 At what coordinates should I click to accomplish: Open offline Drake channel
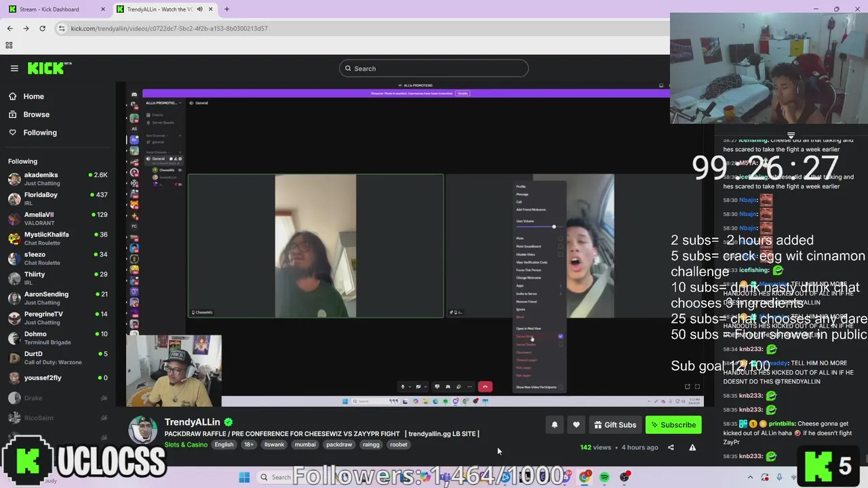point(58,398)
